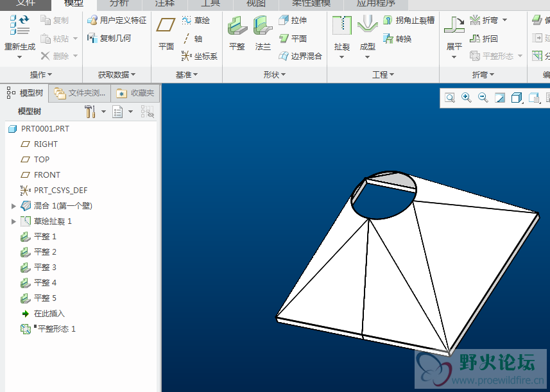Select the TOP datum plane in tree
The image size is (550, 392).
[x=42, y=160]
